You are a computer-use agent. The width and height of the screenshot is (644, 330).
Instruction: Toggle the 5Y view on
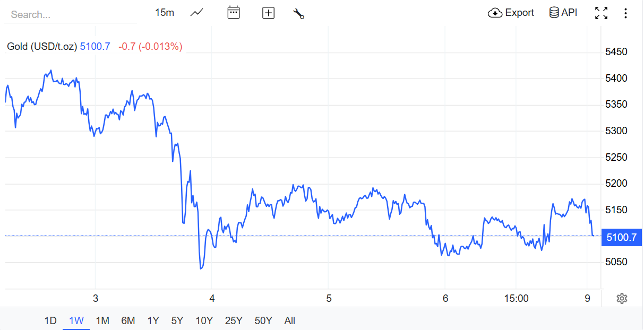coord(177,320)
